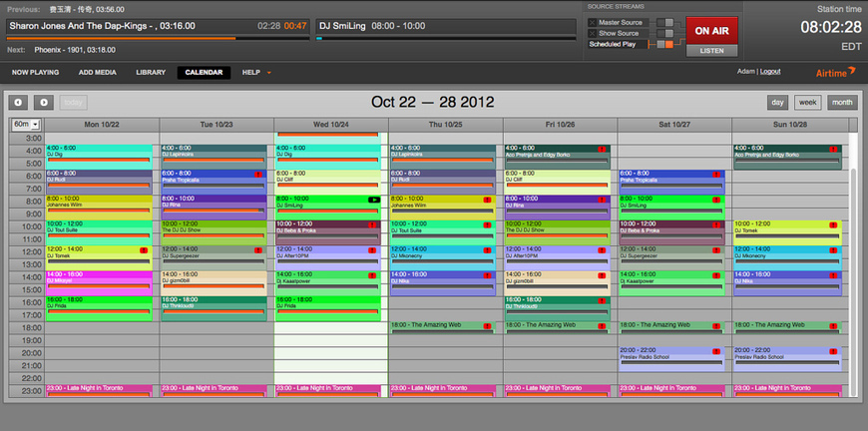Viewport: 868px width, 431px height.
Task: Toggle the Master Source switch
Action: point(667,22)
